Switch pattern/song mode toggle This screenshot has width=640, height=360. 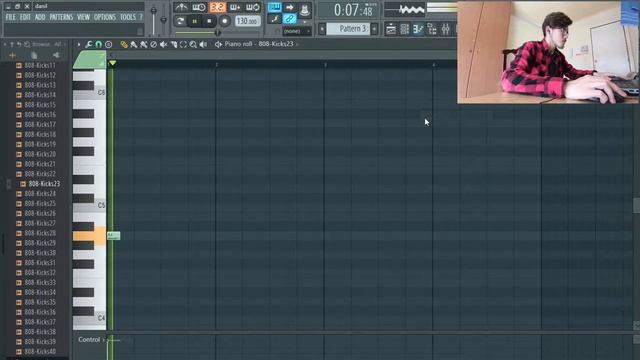coord(180,21)
